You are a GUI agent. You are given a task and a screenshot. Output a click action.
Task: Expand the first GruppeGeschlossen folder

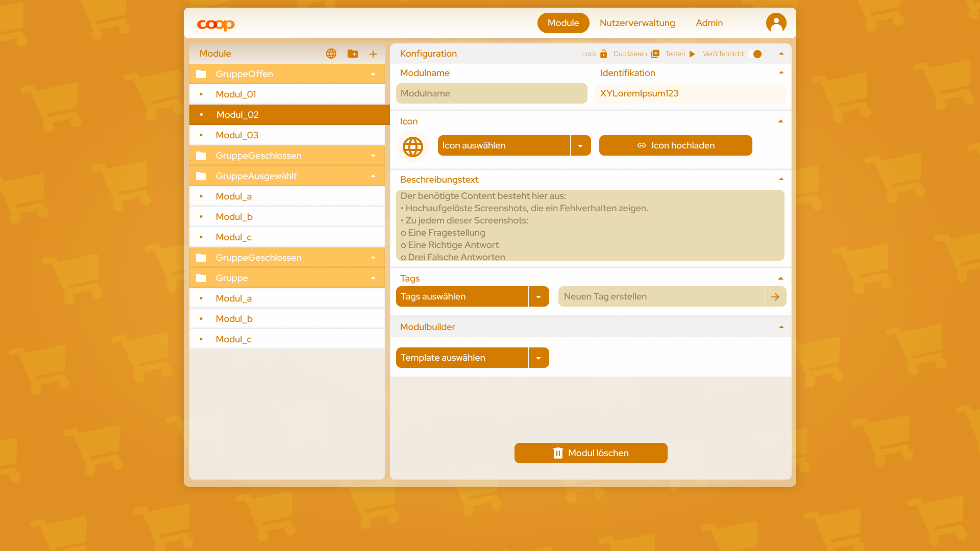click(x=373, y=156)
